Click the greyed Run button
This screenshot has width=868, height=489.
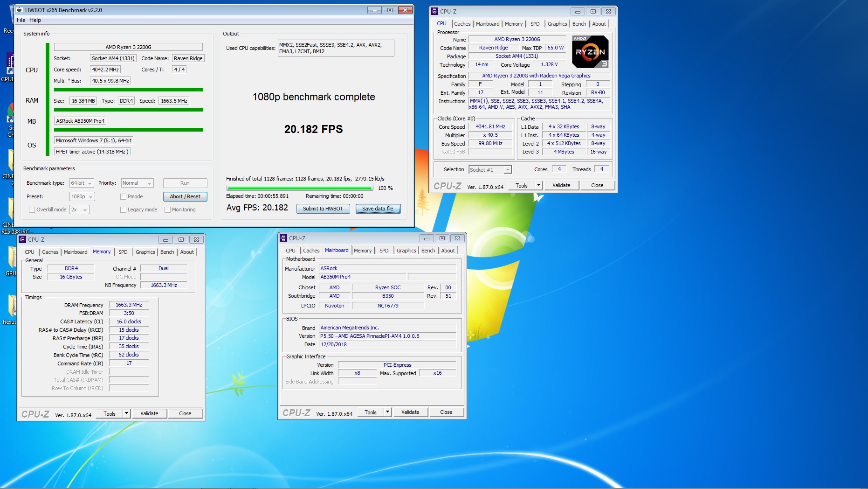pyautogui.click(x=185, y=183)
